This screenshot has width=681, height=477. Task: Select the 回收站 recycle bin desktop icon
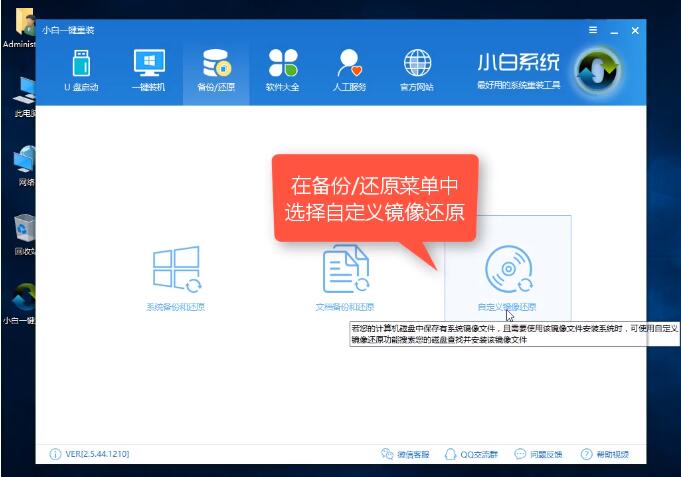tap(22, 229)
